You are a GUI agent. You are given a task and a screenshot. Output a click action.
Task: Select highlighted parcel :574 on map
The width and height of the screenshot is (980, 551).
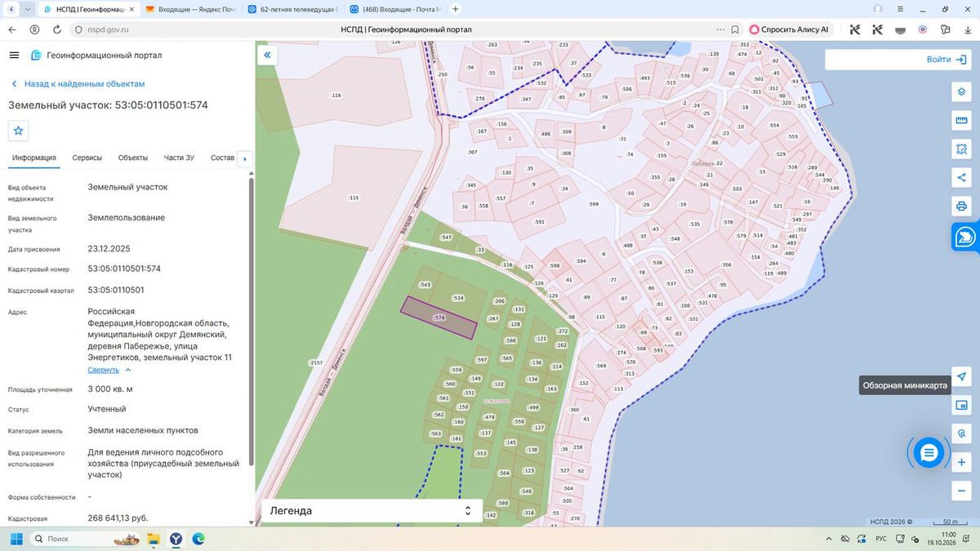(439, 318)
